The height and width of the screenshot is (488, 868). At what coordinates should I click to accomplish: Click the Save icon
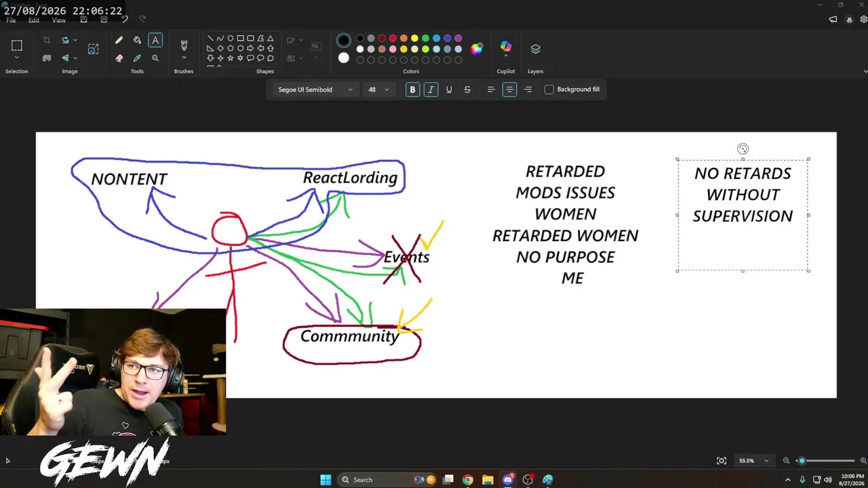84,20
